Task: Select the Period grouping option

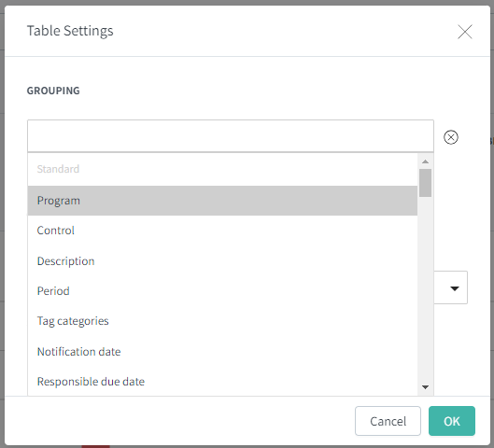Action: click(x=222, y=291)
